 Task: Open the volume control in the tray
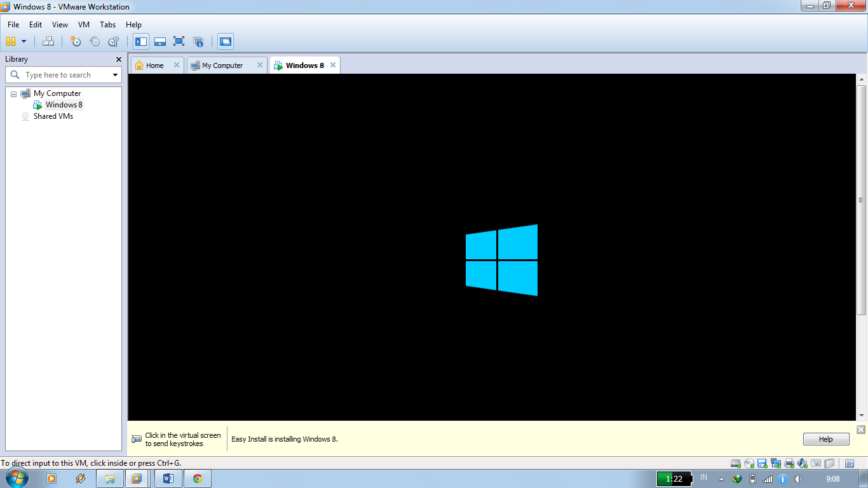pyautogui.click(x=799, y=479)
